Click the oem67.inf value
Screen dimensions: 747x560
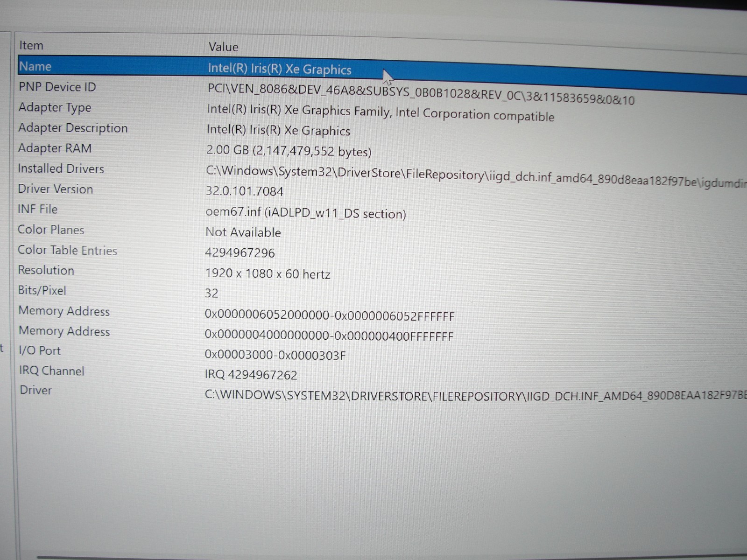click(306, 213)
